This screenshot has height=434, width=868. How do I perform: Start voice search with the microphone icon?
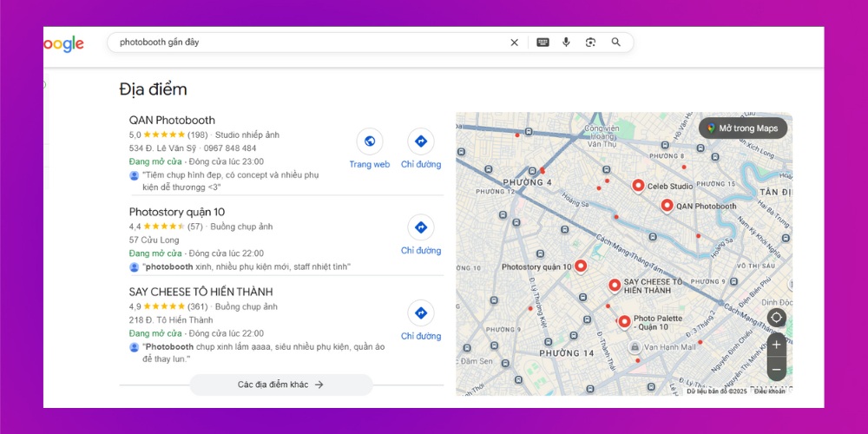(x=566, y=42)
